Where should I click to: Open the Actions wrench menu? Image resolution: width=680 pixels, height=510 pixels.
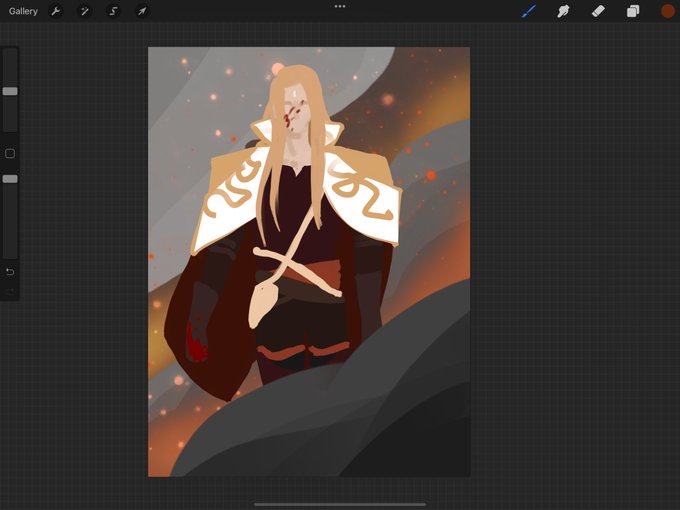[56, 11]
